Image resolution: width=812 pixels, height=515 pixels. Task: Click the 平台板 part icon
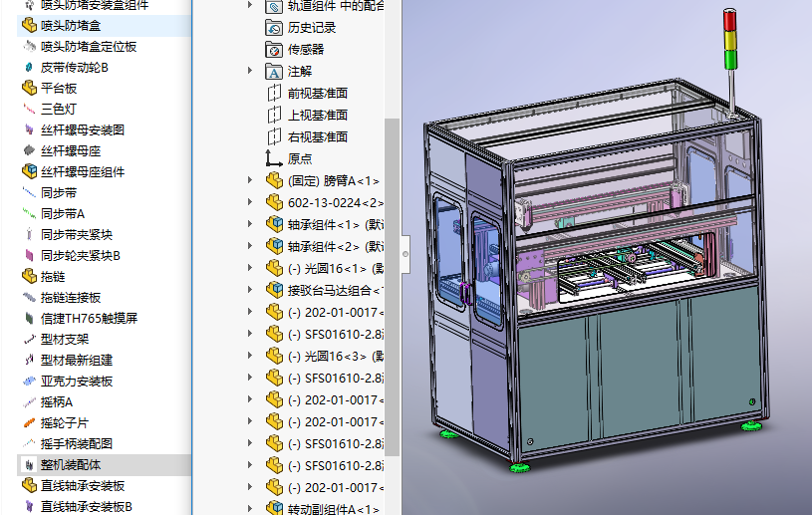click(29, 88)
